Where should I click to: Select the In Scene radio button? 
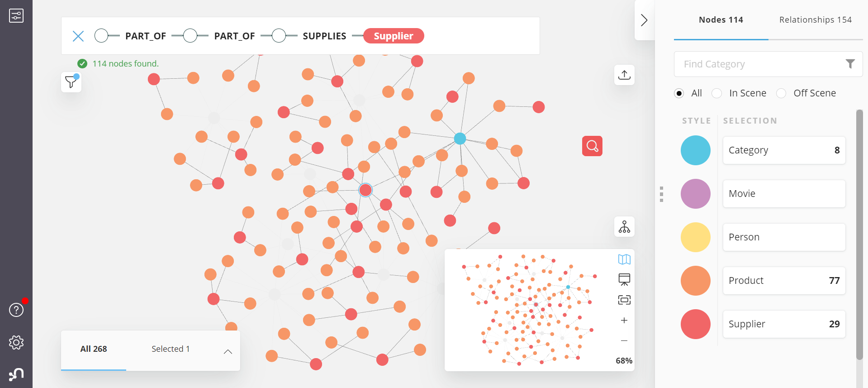coord(717,93)
